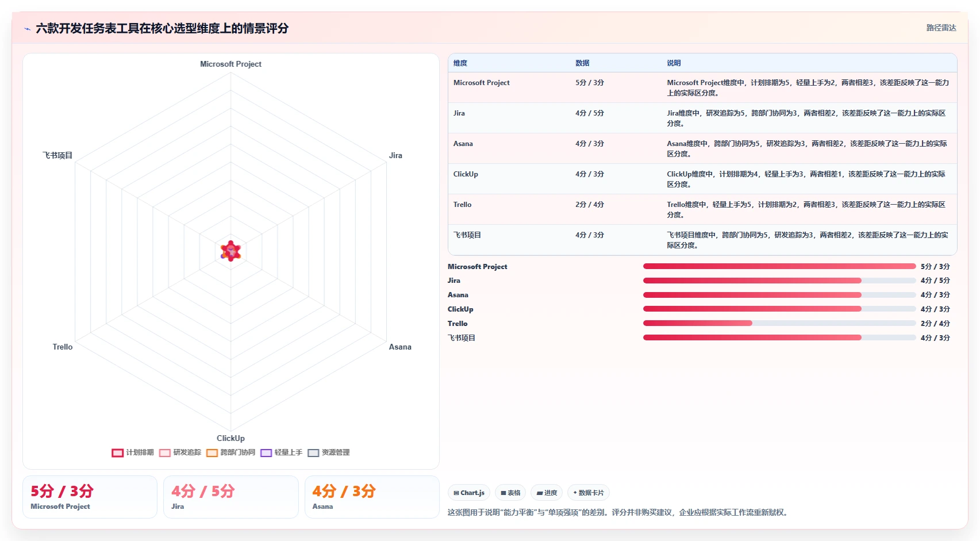The image size is (980, 541).
Task: Click the description text in the Jira table row
Action: [x=806, y=118]
